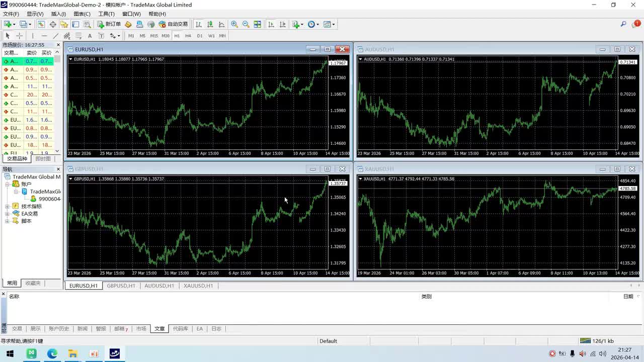
Task: Open the notification bubble icon
Action: point(635,24)
